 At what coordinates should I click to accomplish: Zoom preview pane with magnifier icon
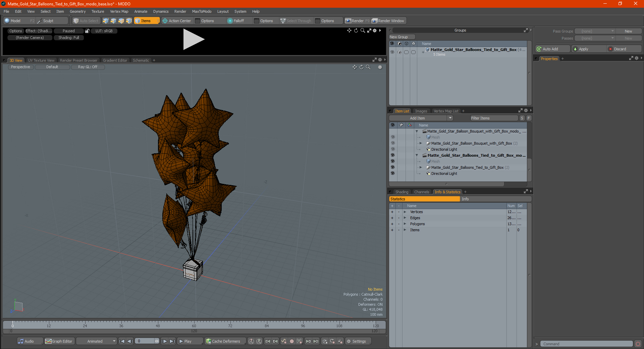363,31
